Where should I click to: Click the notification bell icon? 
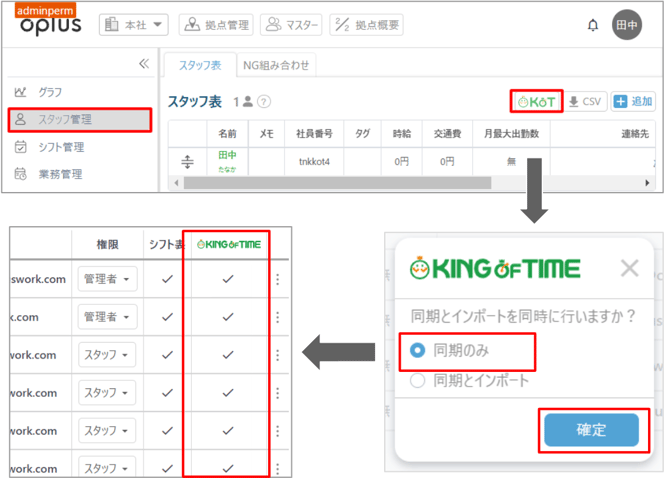(593, 25)
